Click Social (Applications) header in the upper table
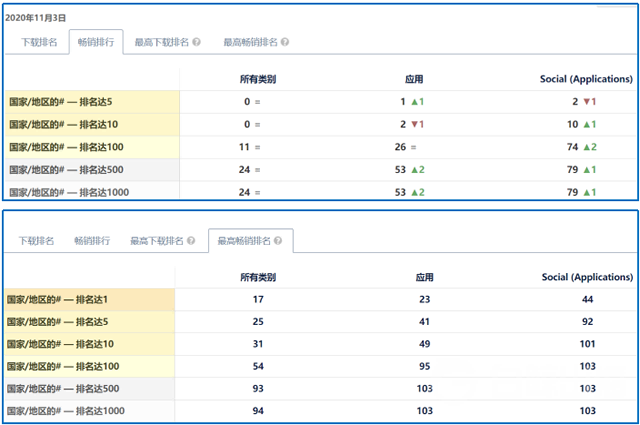 (587, 79)
